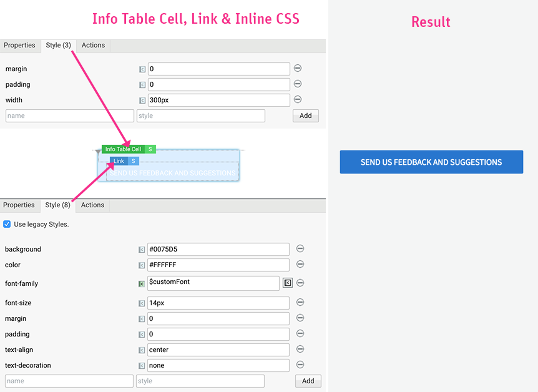538x392 pixels.
Task: Click the S badge on Link
Action: [x=133, y=161]
